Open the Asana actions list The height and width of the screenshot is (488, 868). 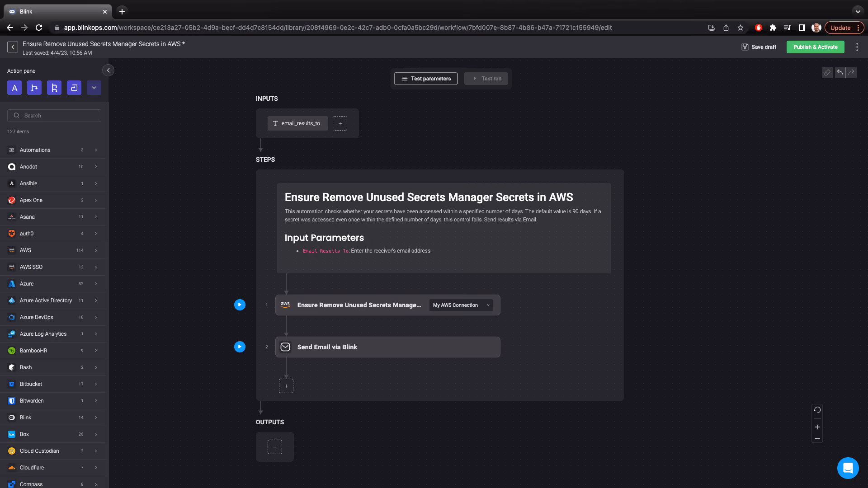(52, 217)
